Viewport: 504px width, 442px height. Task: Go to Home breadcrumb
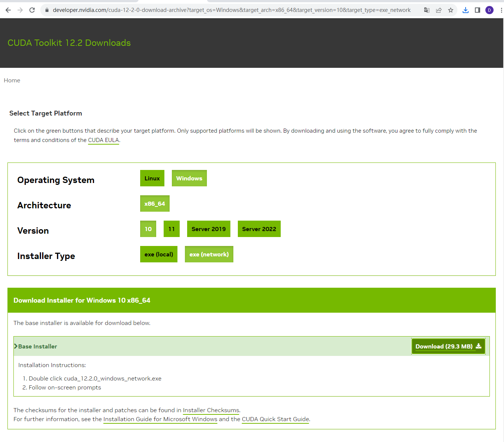[x=12, y=80]
